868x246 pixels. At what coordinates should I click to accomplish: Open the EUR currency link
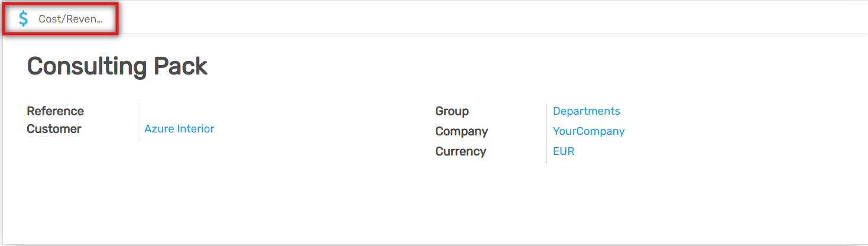point(563,151)
